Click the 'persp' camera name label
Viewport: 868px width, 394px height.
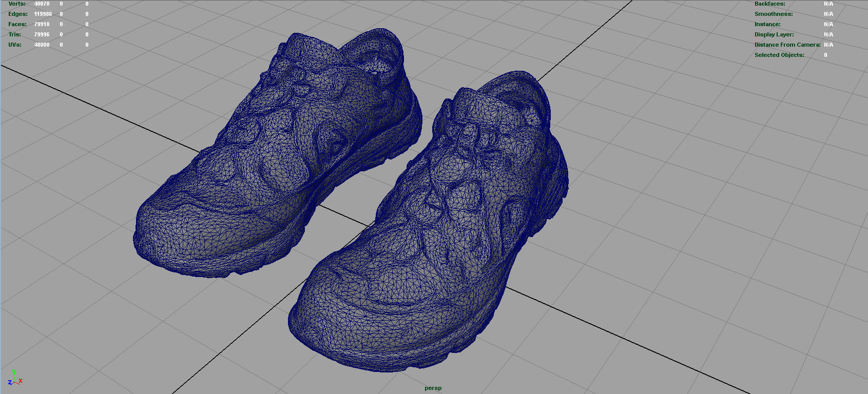pyautogui.click(x=433, y=388)
